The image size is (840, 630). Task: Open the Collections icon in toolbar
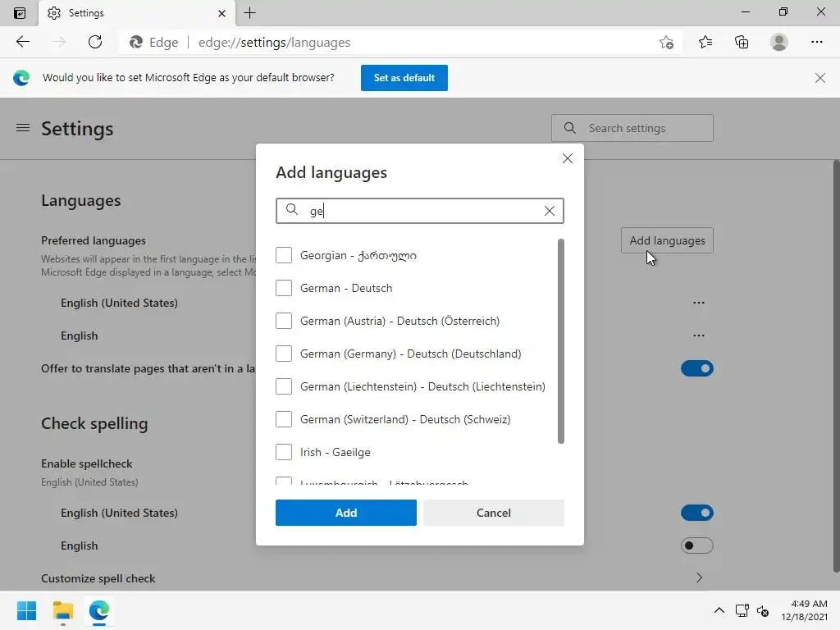[x=742, y=42]
